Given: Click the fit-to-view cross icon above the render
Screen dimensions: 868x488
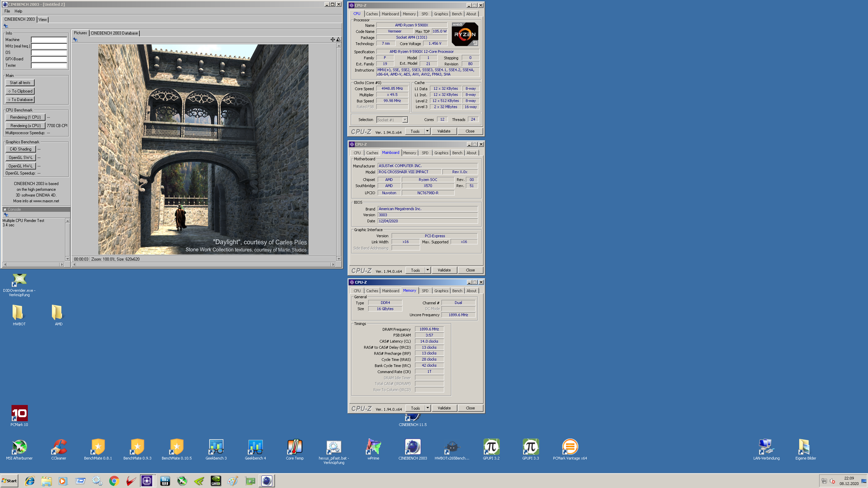Looking at the screenshot, I should 333,40.
